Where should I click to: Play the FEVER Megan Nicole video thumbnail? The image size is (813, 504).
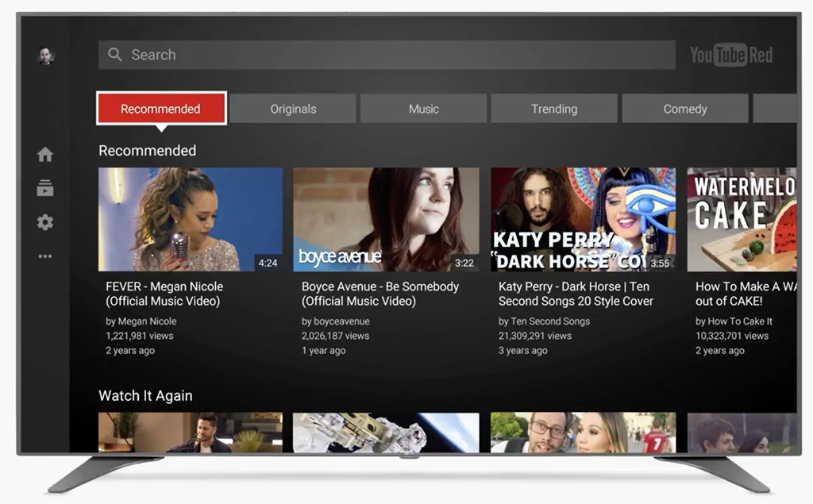[x=190, y=219]
